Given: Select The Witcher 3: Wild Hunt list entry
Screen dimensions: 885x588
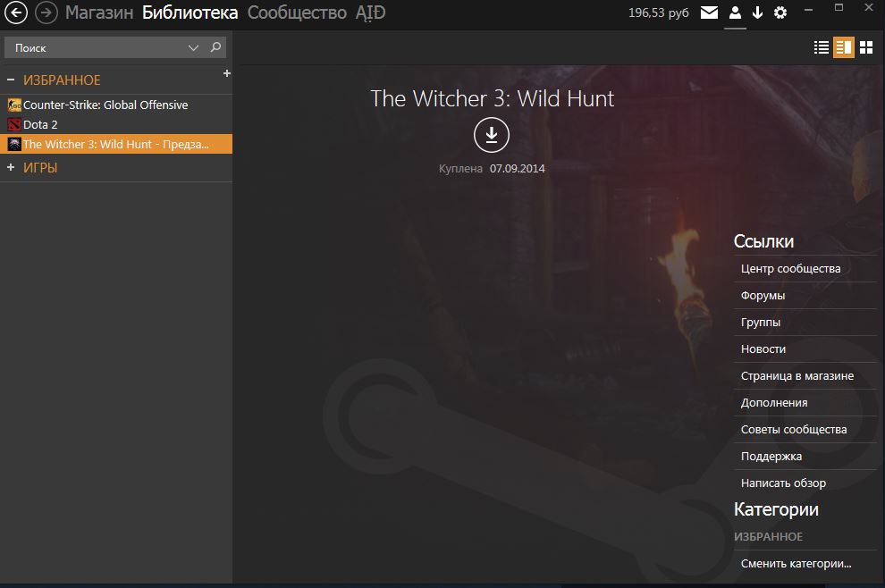Looking at the screenshot, I should 116,144.
